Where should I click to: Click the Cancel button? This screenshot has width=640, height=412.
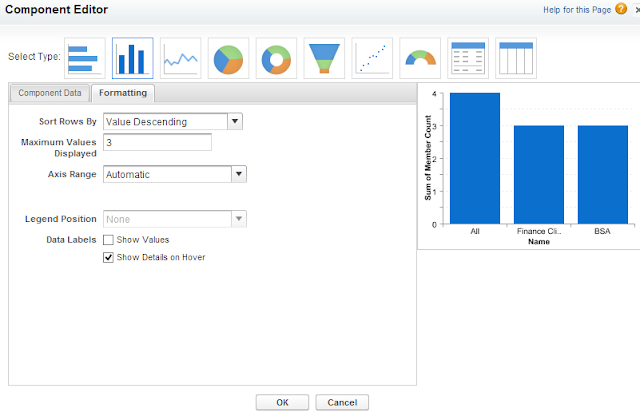point(342,403)
